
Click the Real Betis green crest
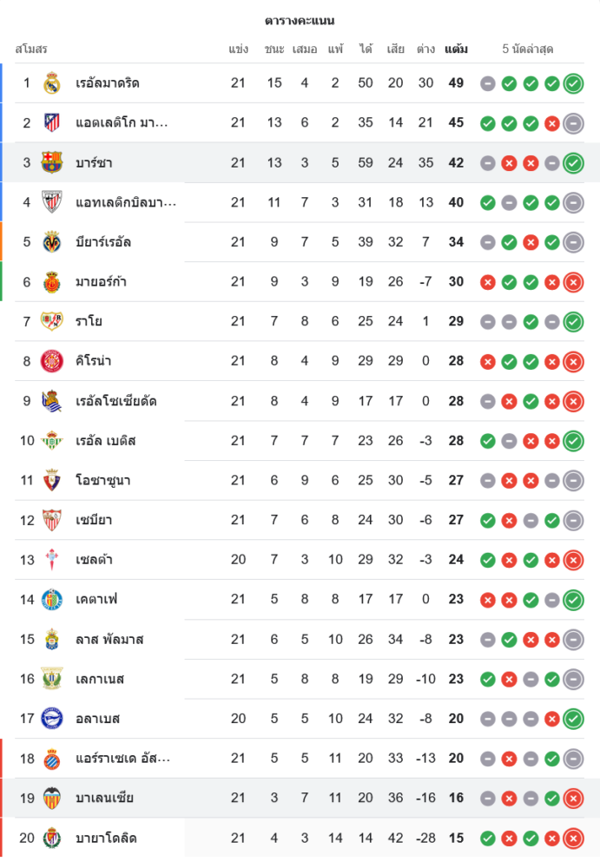tap(52, 441)
